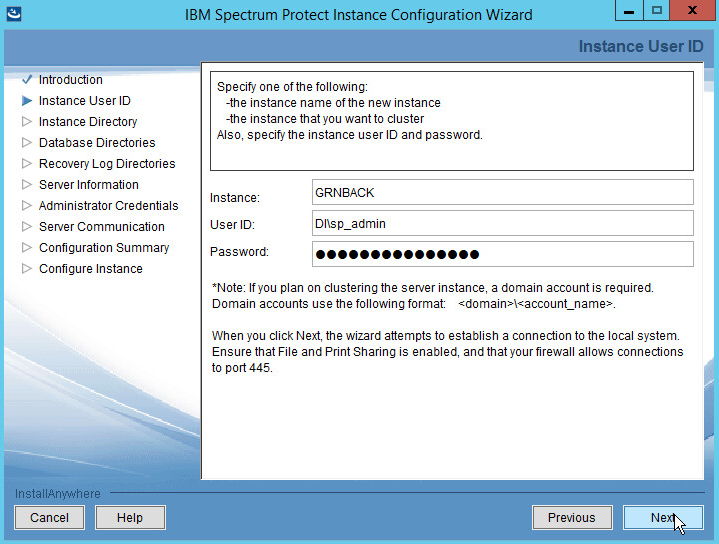Focus the User ID text field
The image size is (719, 544).
point(502,223)
